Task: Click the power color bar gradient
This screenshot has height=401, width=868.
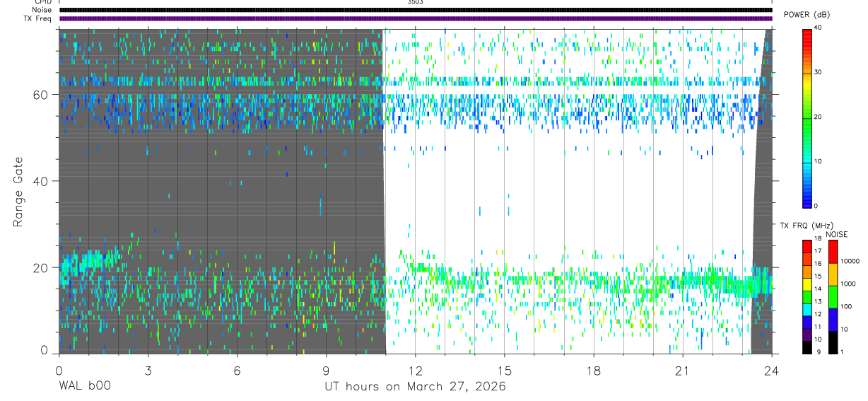Action: coord(807,118)
